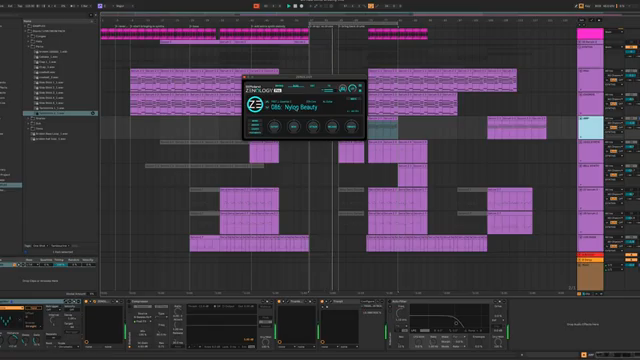Toggle the Auto Filter device activator
Screen dimensions: 640x360
click(x=390, y=302)
